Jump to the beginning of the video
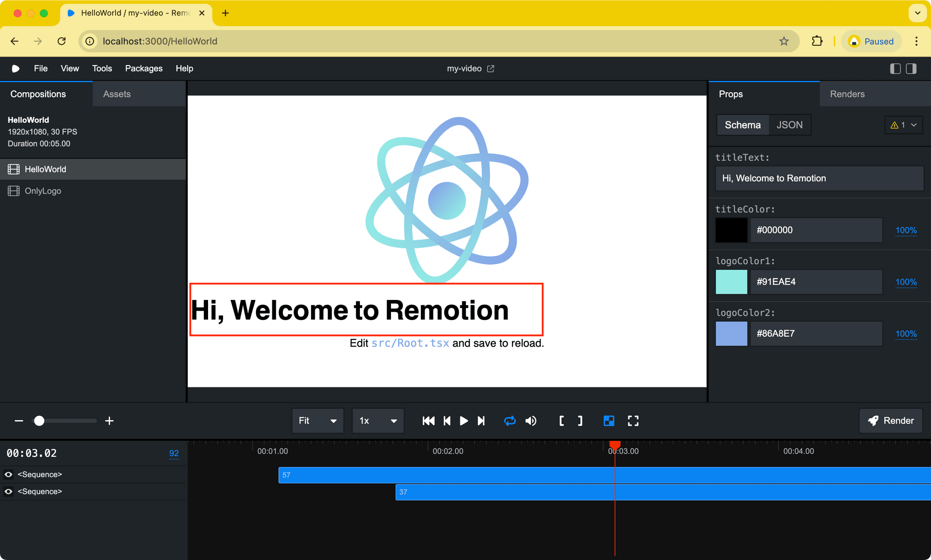This screenshot has width=931, height=560. [428, 421]
